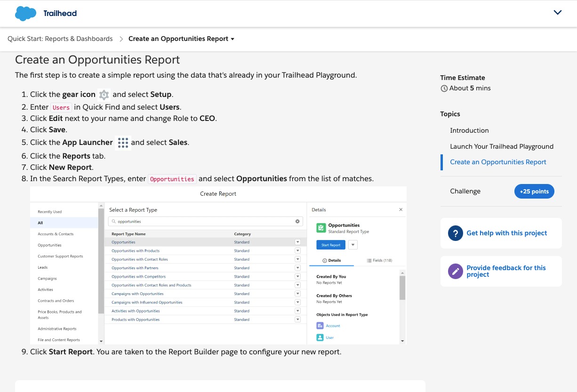The height and width of the screenshot is (392, 577).
Task: Go to Launch Your Trailhead Playground topic
Action: [501, 146]
